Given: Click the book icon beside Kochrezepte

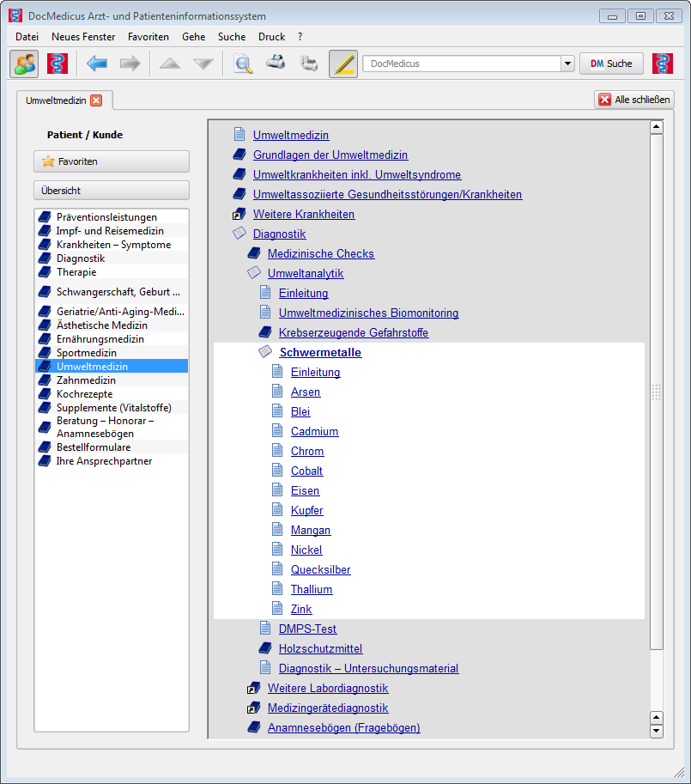Looking at the screenshot, I should coord(45,394).
